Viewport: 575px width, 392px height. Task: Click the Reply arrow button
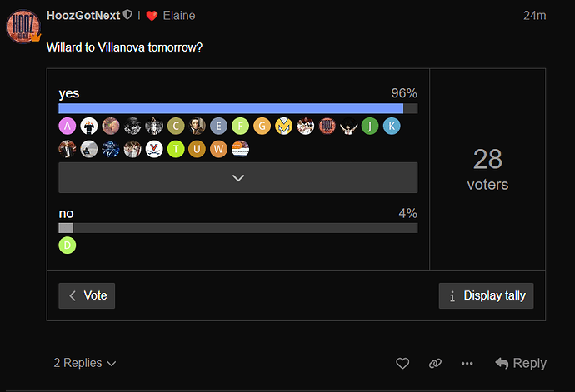click(521, 363)
